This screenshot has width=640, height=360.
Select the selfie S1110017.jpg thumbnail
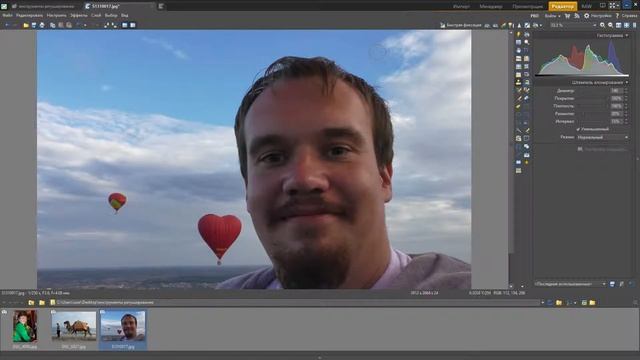pyautogui.click(x=123, y=326)
